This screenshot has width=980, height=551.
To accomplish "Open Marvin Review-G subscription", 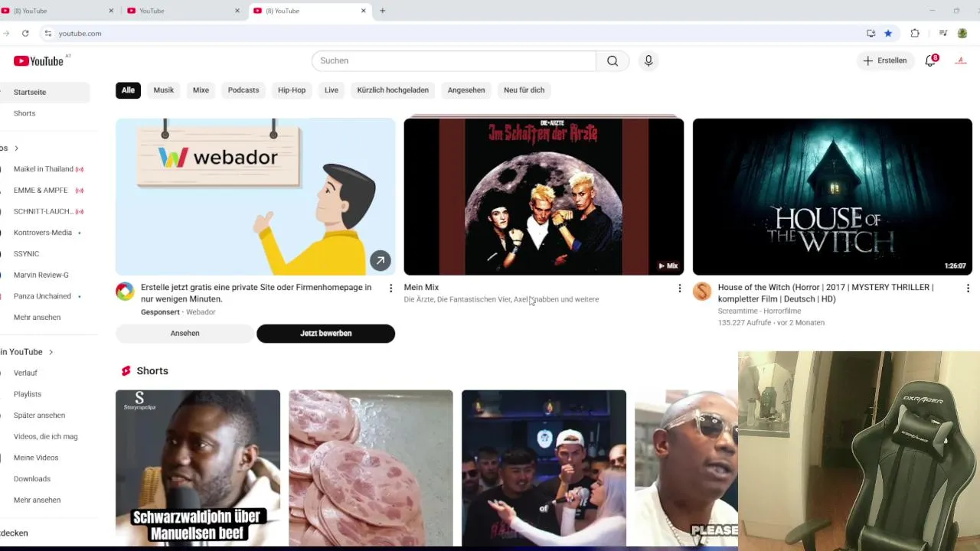I will point(44,275).
